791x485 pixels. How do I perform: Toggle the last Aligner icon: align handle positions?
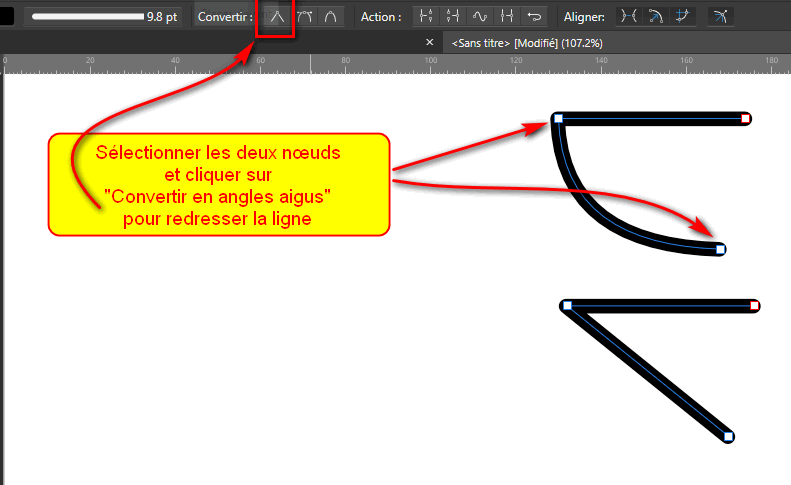(x=720, y=17)
